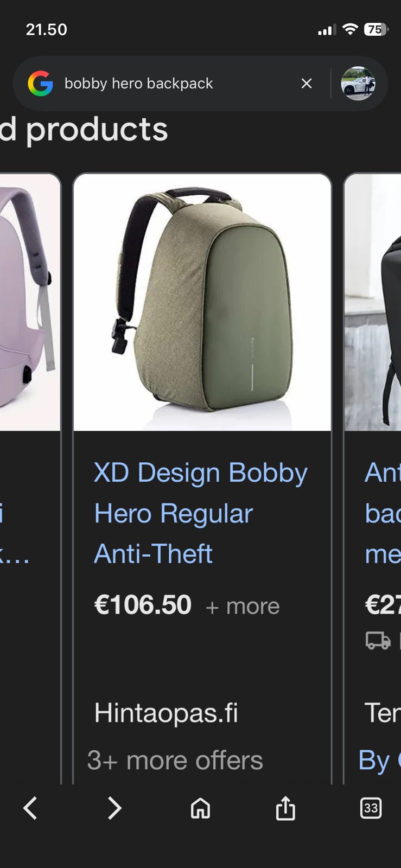Clear the search with the X icon
The width and height of the screenshot is (401, 868).
click(307, 84)
